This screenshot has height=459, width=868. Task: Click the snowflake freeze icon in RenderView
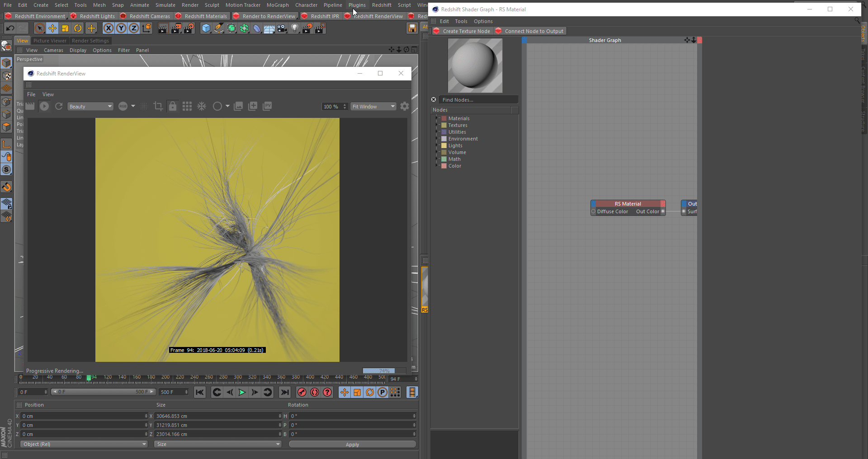202,106
